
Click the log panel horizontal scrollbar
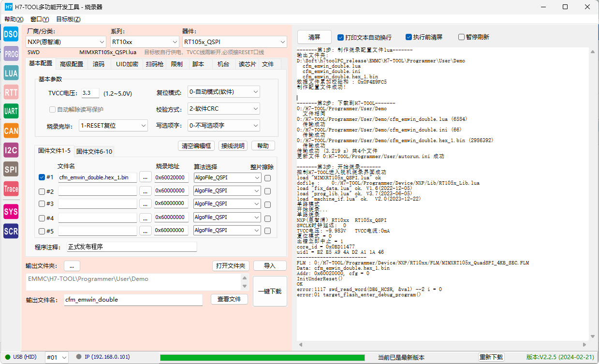tap(443, 344)
